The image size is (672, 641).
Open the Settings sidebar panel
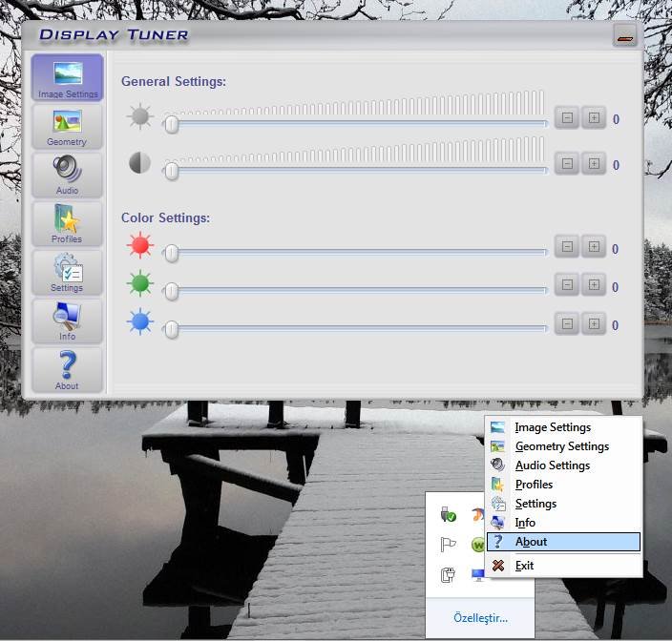click(x=67, y=273)
